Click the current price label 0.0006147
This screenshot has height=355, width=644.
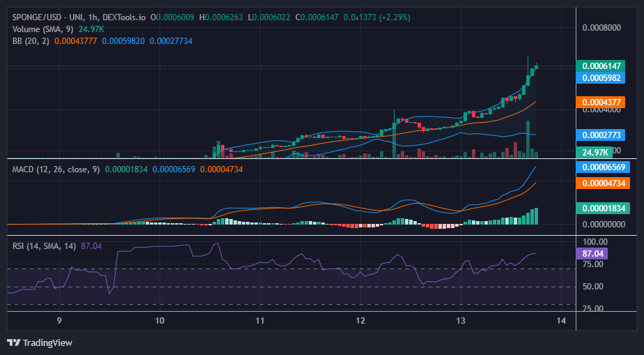pyautogui.click(x=601, y=66)
